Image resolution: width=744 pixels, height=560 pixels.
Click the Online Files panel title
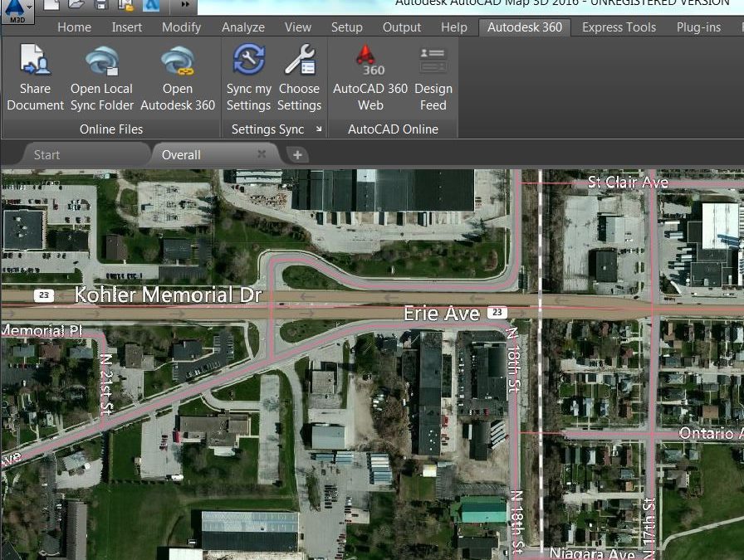click(111, 129)
